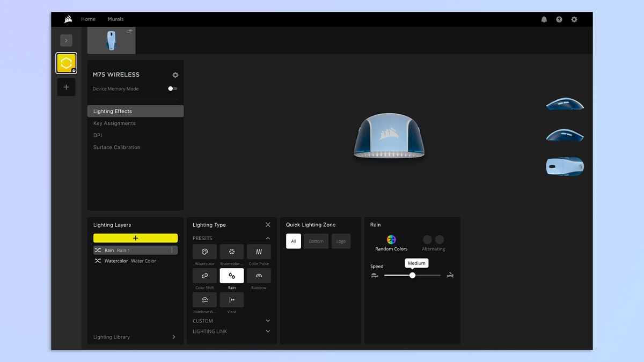The image size is (644, 362).
Task: Collapse the PRESETS section
Action: 268,238
